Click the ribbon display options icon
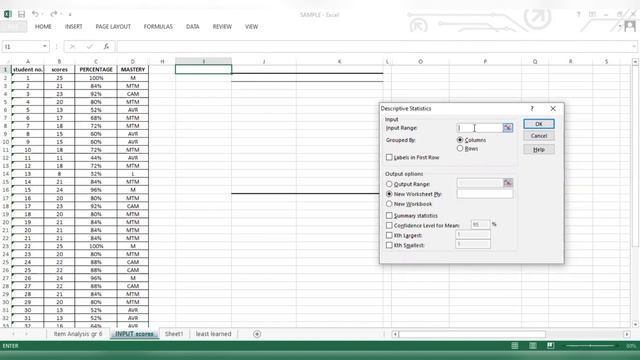The width and height of the screenshot is (640, 360). tap(592, 14)
